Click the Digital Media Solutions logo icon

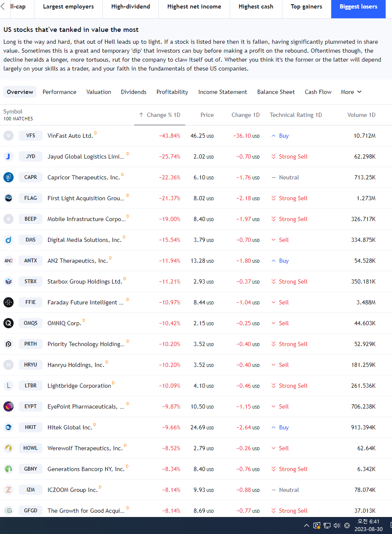[8, 240]
